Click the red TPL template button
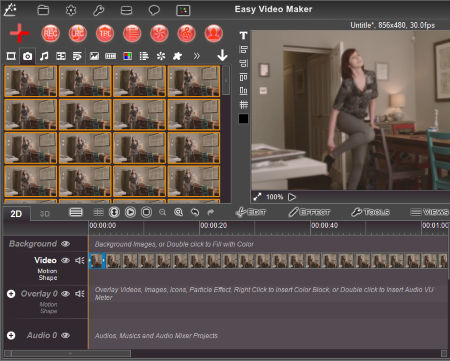Image resolution: width=450 pixels, height=361 pixels. [105, 33]
